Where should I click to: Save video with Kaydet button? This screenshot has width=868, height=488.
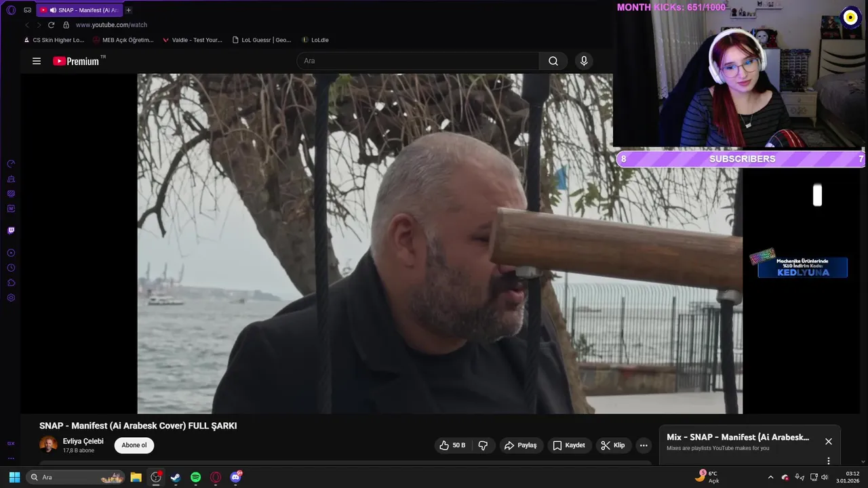coord(568,445)
